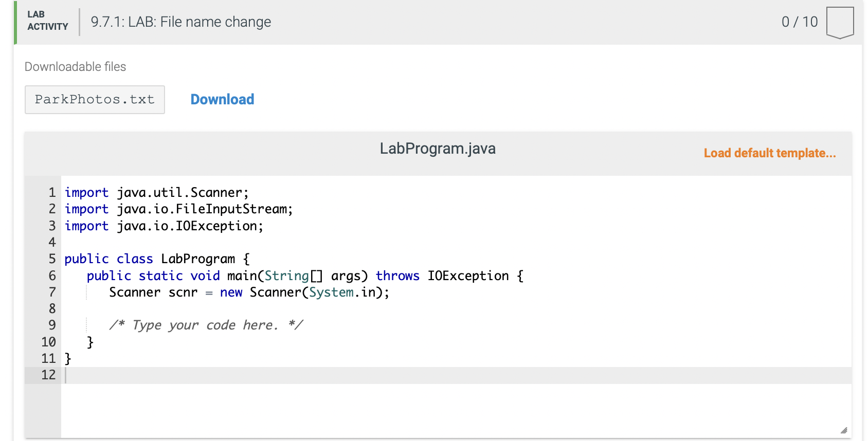868x441 pixels.
Task: Select the ParkPhotos.txt file box
Action: pos(95,100)
